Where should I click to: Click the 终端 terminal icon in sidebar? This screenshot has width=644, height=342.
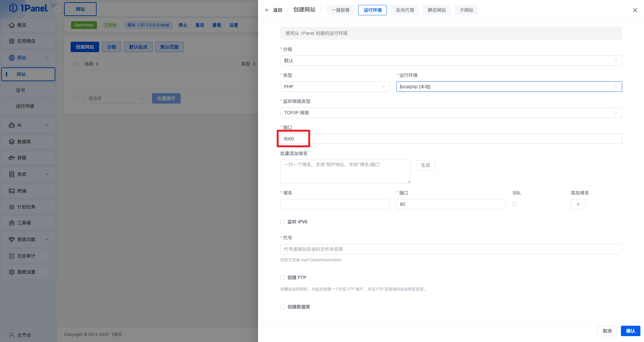(x=12, y=191)
